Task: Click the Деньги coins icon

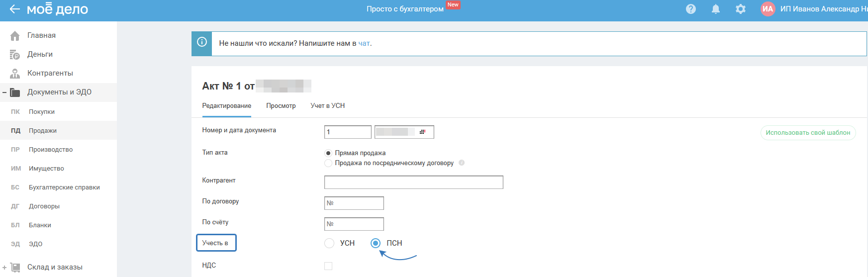Action: pos(15,55)
